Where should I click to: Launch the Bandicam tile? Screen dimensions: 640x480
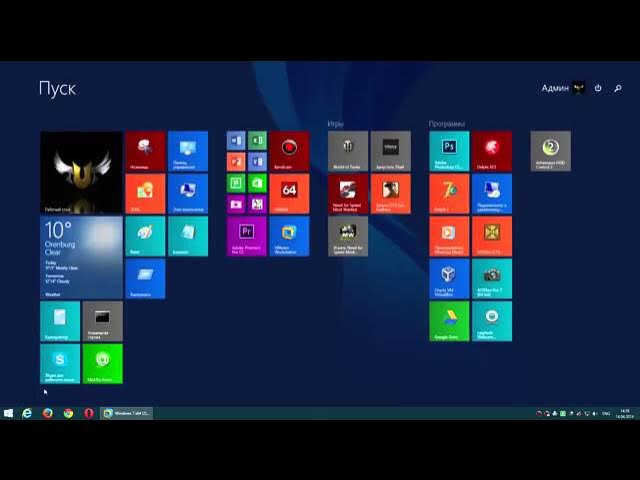pyautogui.click(x=289, y=151)
